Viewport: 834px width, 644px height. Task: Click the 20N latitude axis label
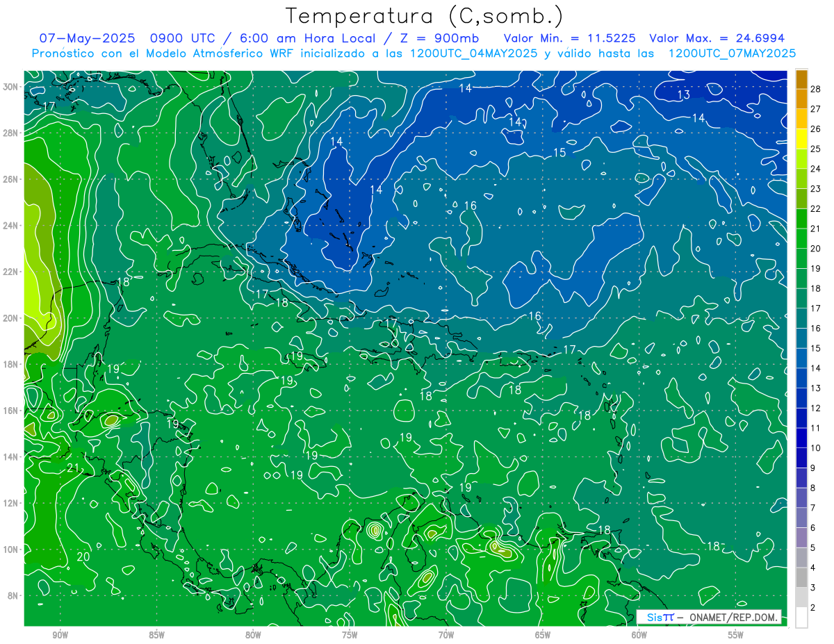pos(11,318)
